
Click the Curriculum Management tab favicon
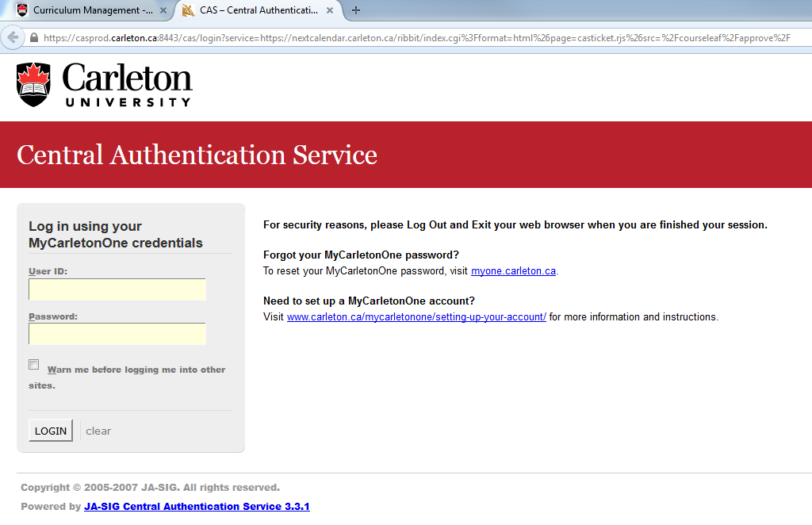pyautogui.click(x=21, y=11)
